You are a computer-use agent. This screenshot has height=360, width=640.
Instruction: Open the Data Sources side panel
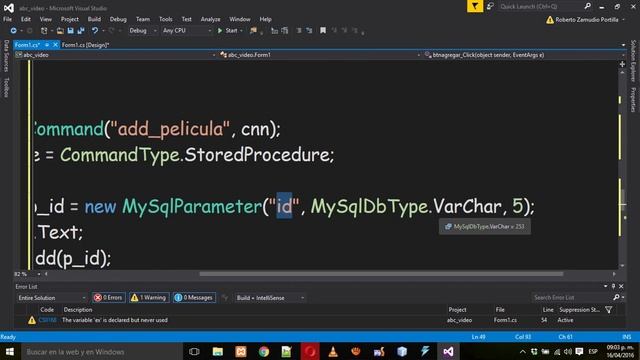point(6,56)
